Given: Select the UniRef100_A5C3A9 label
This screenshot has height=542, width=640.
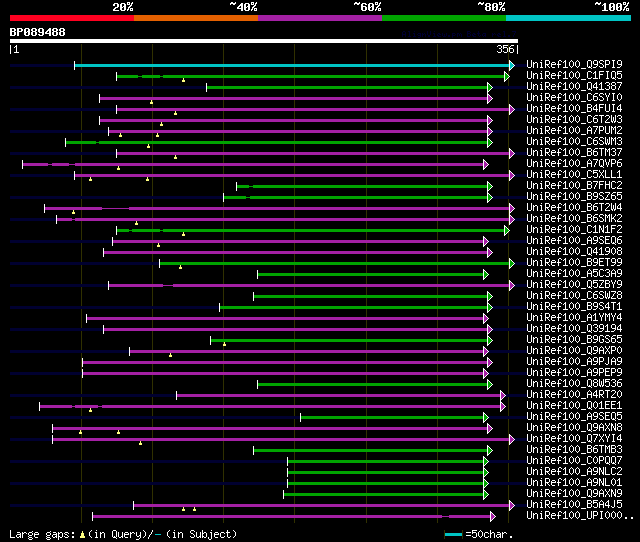Looking at the screenshot, I should point(574,274).
